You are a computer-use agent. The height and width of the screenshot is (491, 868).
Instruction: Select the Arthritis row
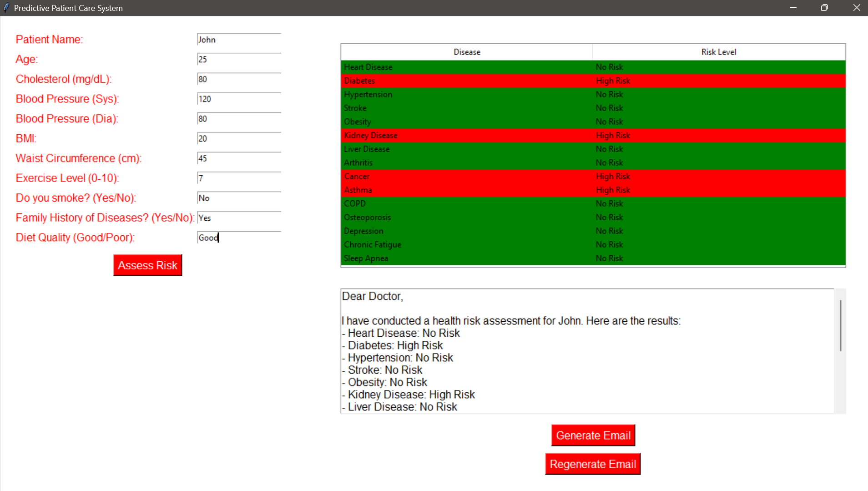(x=593, y=162)
